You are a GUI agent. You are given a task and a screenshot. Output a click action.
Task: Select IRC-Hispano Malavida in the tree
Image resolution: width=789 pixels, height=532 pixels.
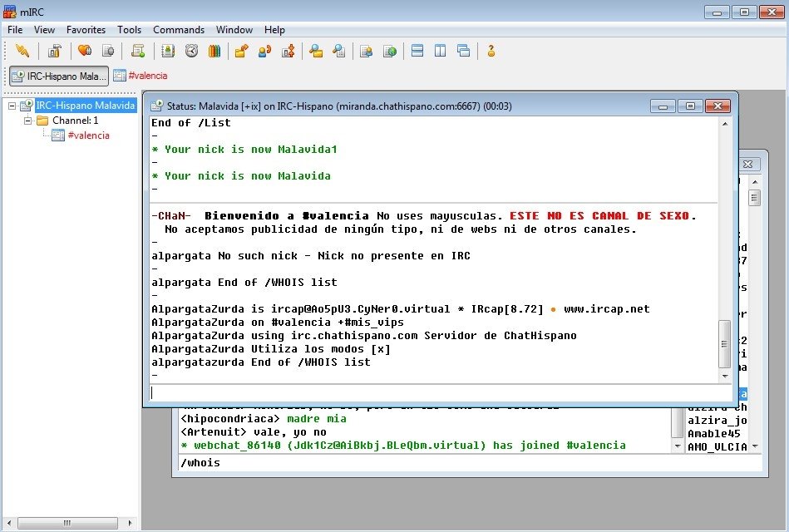click(85, 106)
